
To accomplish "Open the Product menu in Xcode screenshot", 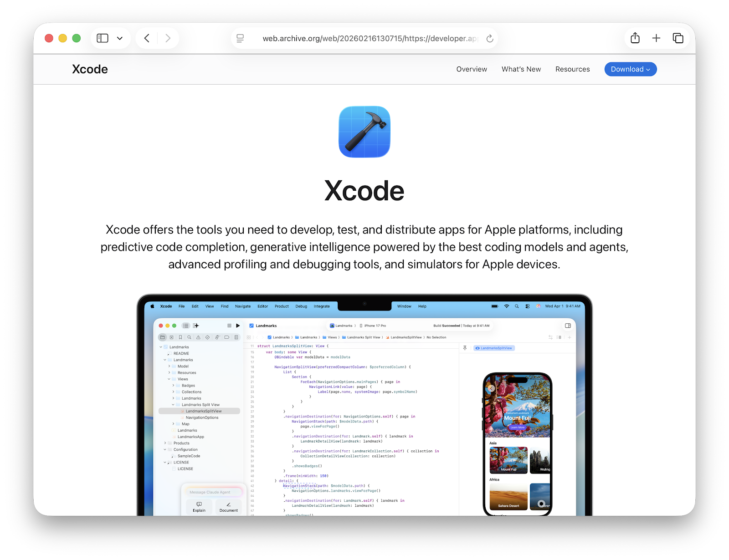I will (x=282, y=306).
